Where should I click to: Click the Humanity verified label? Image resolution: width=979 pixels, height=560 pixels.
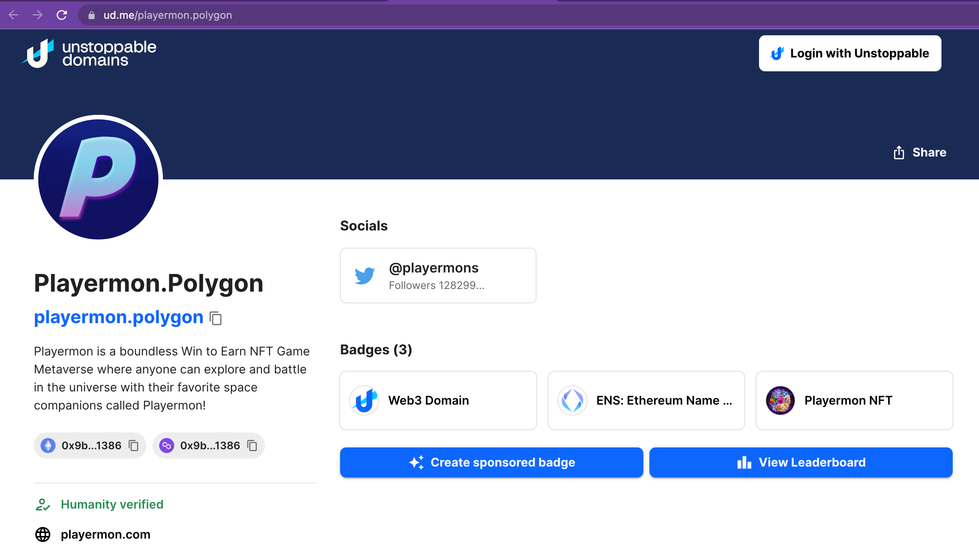(111, 504)
